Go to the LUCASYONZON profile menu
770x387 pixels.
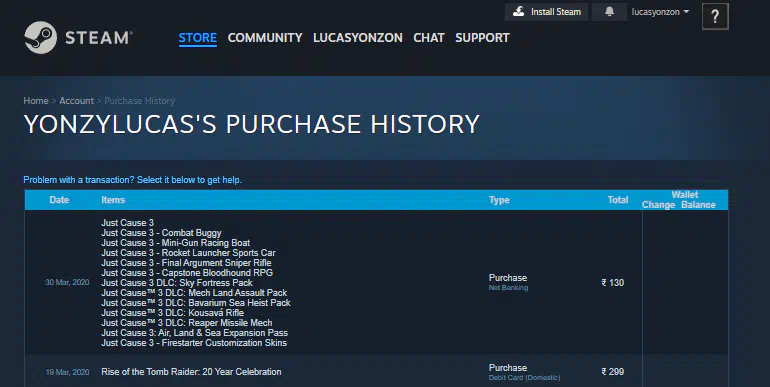(358, 38)
